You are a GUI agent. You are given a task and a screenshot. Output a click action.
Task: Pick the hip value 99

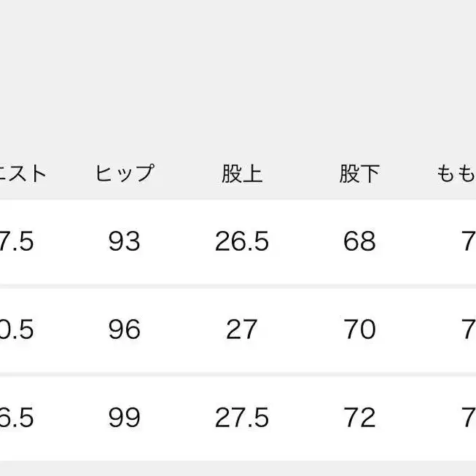[x=124, y=418]
